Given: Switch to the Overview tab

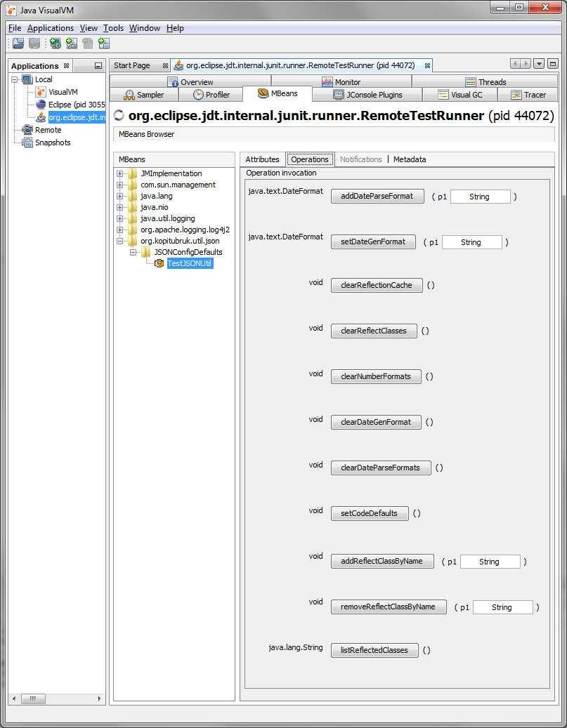Looking at the screenshot, I should [190, 81].
